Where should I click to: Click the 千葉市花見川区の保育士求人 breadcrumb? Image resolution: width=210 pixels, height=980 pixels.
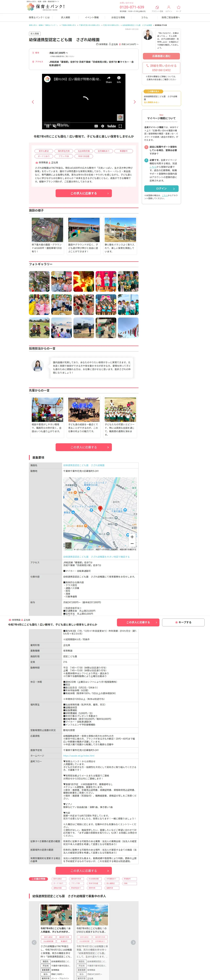click(x=90, y=25)
